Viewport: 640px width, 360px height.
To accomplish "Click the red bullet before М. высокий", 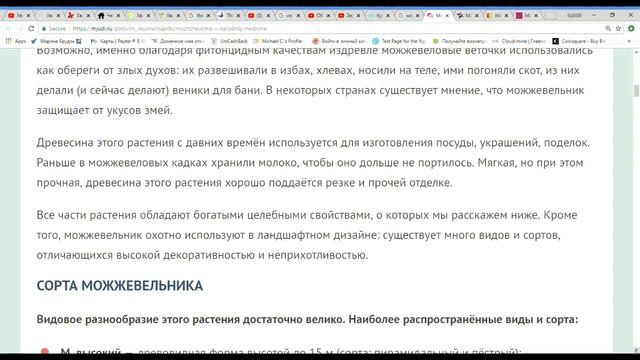I will 45,351.
